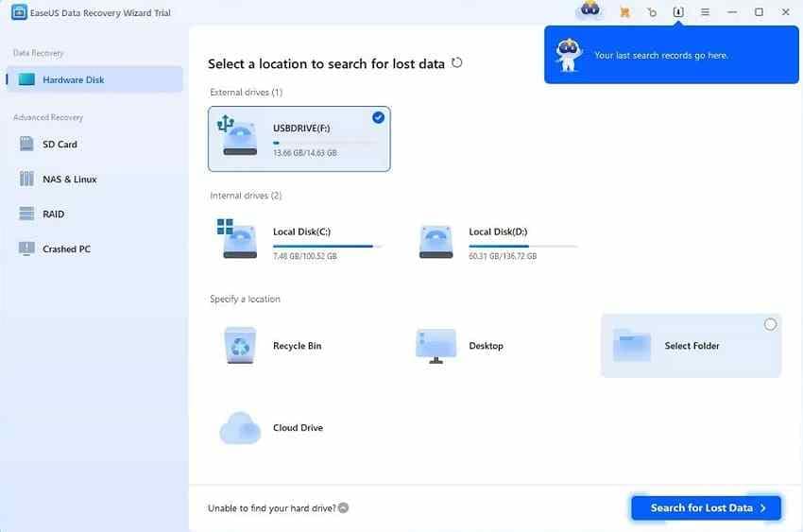Close the EaseUS window
This screenshot has width=803, height=532.
pyautogui.click(x=786, y=11)
